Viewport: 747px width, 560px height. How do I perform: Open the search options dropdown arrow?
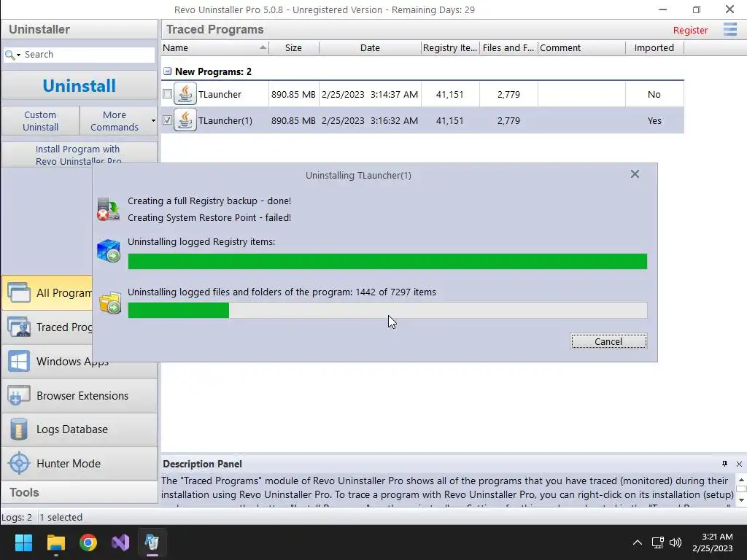point(18,55)
